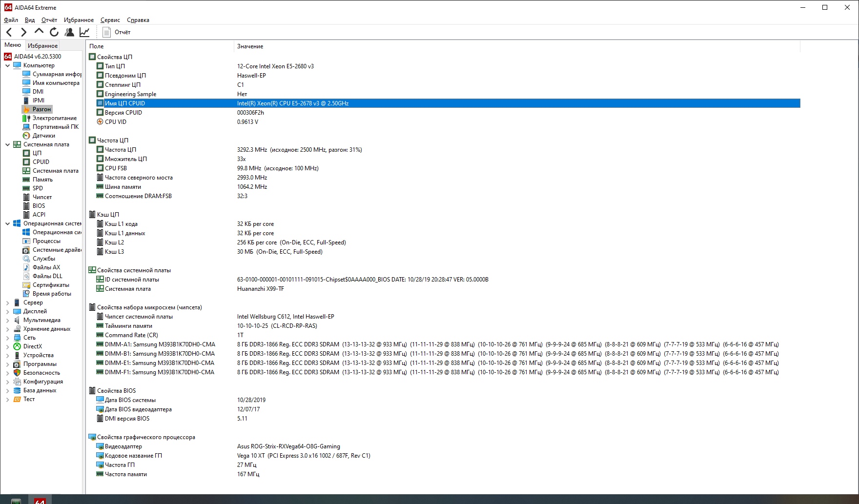Click the Поле column header

tap(160, 46)
